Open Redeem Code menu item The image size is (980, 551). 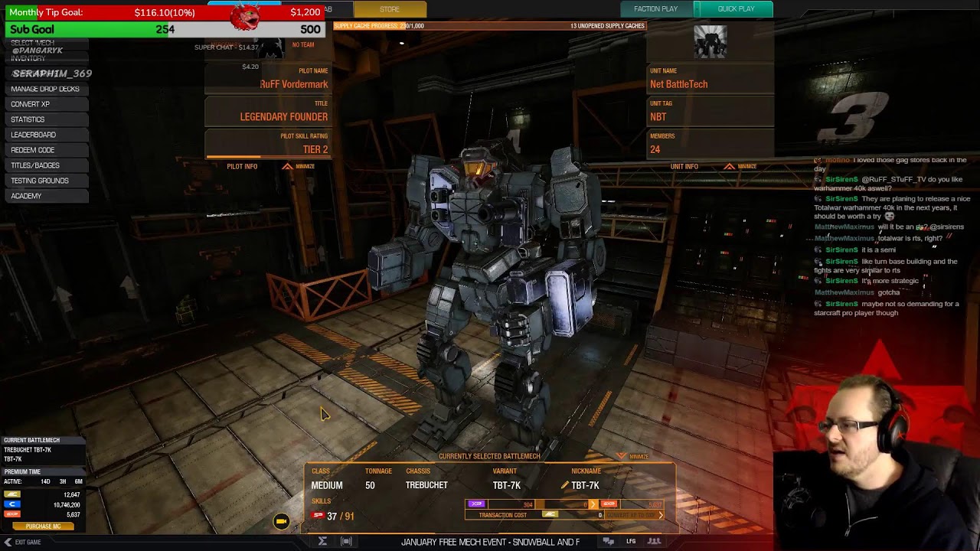click(45, 150)
